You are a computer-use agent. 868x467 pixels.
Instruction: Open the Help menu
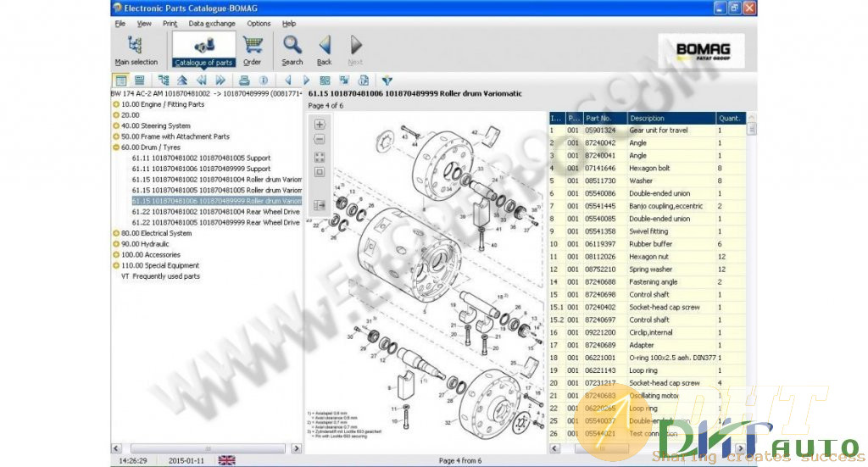click(289, 23)
